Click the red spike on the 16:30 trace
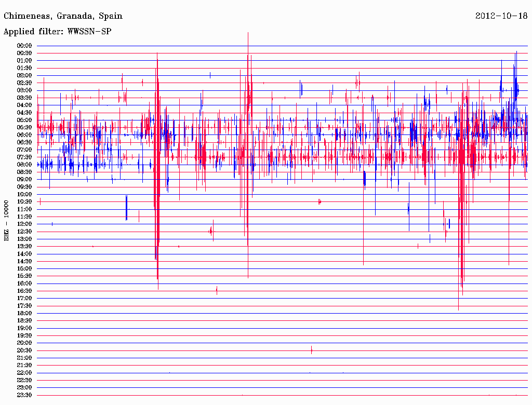The image size is (532, 405). [x=217, y=290]
